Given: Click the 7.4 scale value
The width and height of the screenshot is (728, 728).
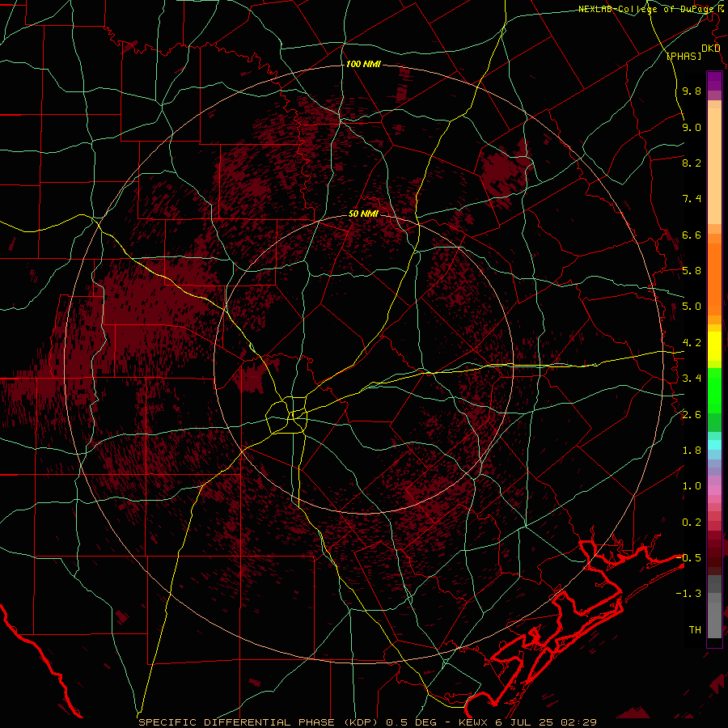Looking at the screenshot, I should coord(692,199).
